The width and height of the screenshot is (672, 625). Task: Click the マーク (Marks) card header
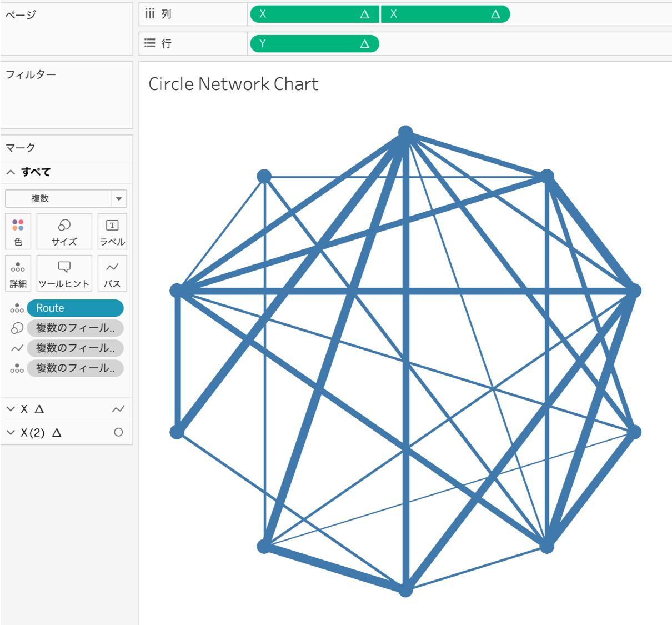(21, 148)
